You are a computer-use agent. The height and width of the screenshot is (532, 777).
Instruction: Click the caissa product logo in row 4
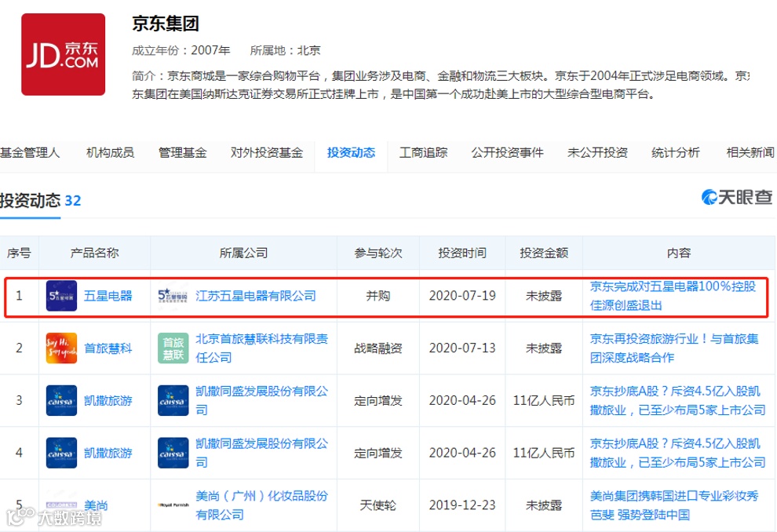point(61,453)
